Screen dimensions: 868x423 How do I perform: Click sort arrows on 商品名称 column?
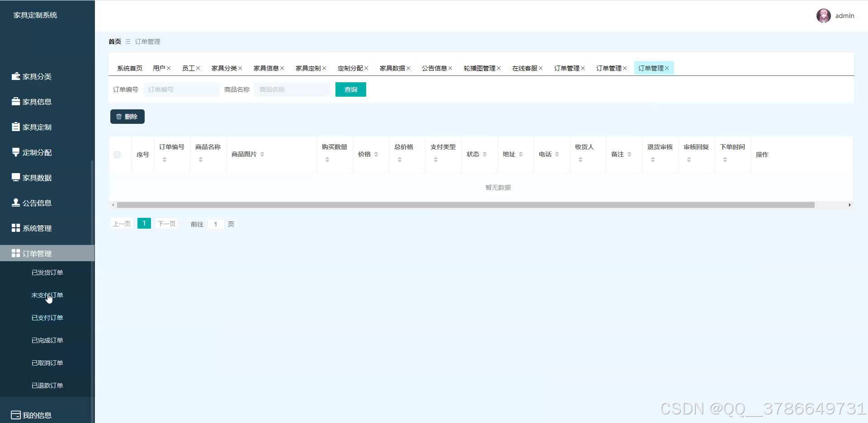[x=201, y=160]
